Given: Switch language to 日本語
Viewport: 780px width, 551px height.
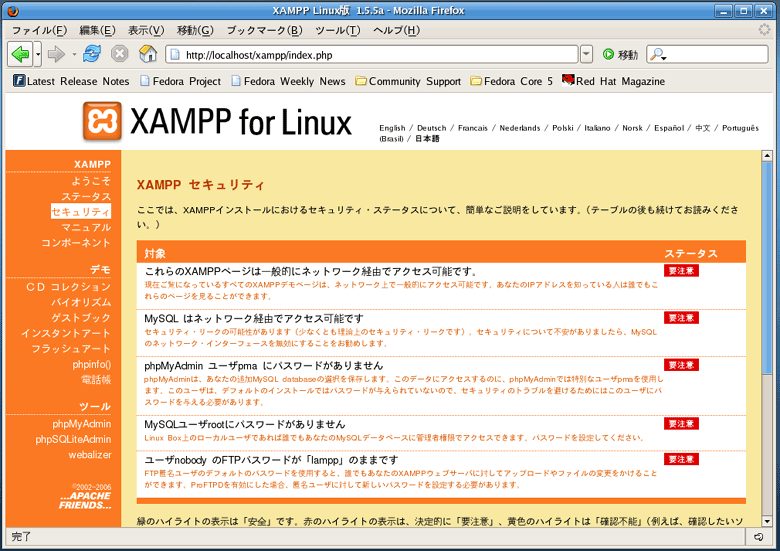Looking at the screenshot, I should (x=427, y=138).
